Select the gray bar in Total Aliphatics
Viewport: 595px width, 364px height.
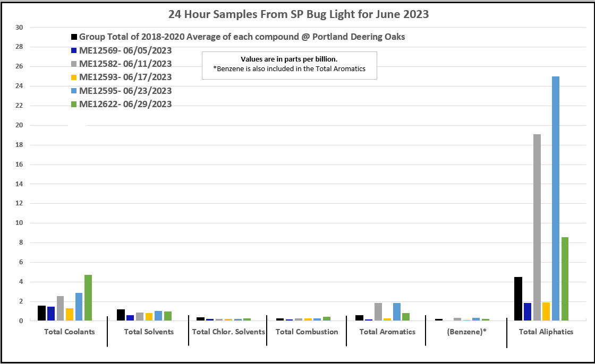pyautogui.click(x=537, y=227)
